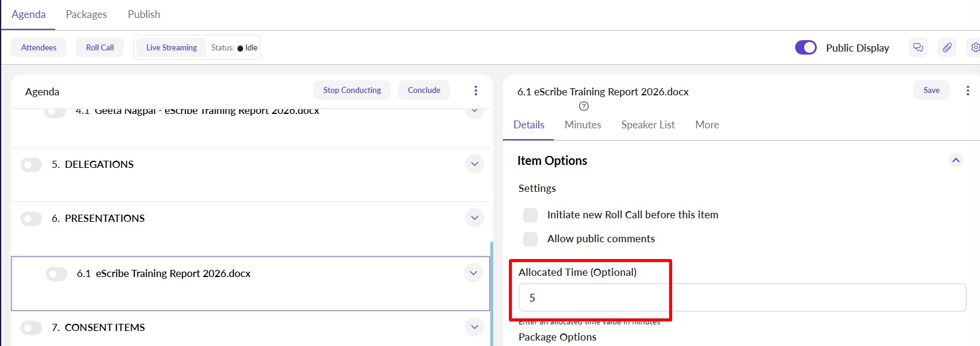Expand the 6. PRESENTATIONS chevron

[474, 218]
